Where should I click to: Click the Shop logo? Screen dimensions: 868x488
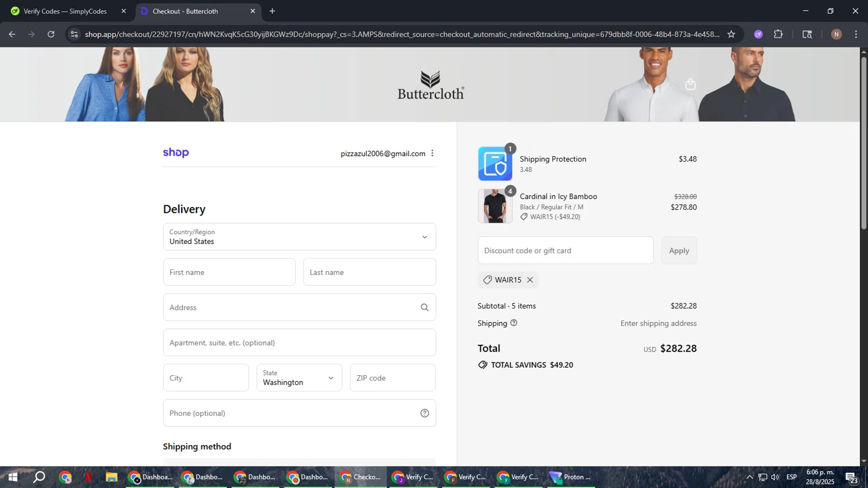pyautogui.click(x=176, y=153)
